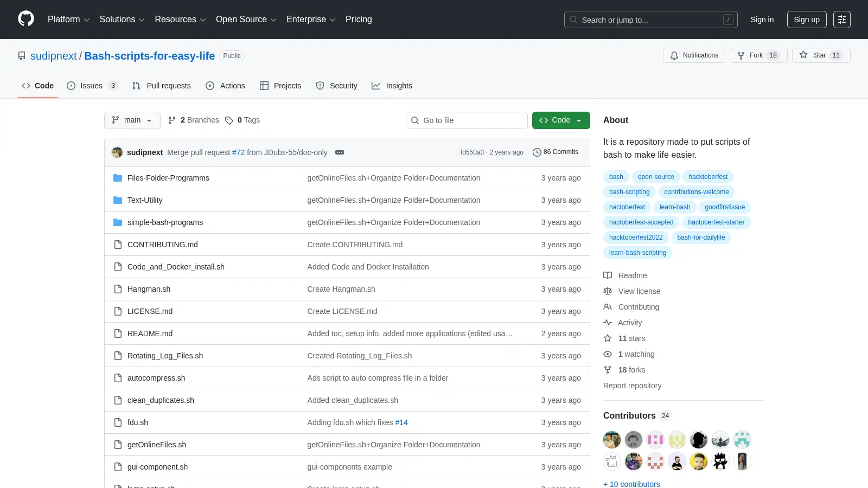The image size is (868, 488).
Task: Click the CONTRIBUTING.md file icon
Action: [118, 245]
